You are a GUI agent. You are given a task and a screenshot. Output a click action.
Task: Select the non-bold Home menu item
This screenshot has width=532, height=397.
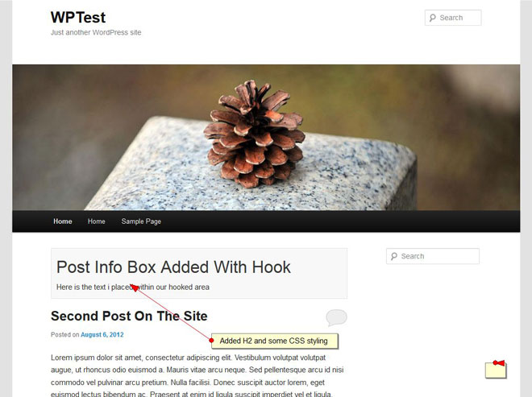(97, 221)
